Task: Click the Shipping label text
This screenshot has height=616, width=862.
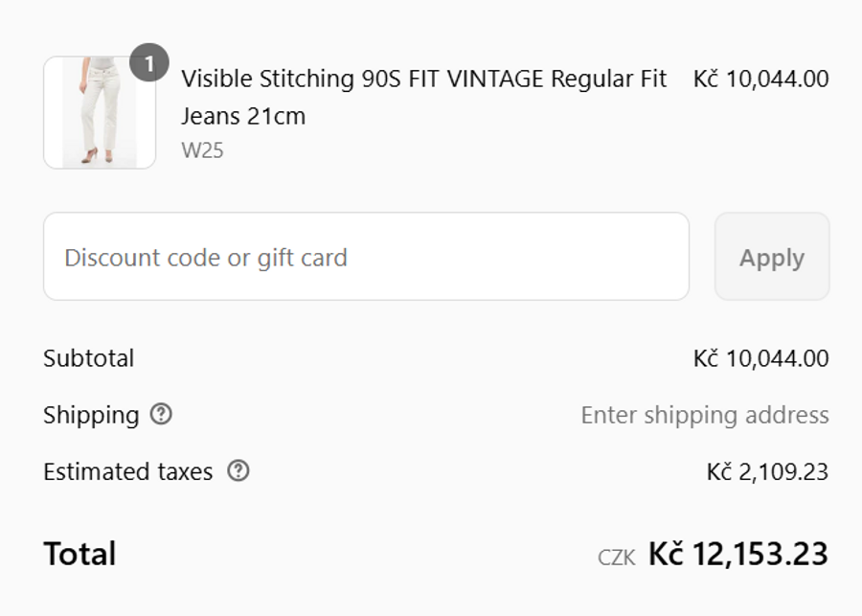Action: [91, 415]
